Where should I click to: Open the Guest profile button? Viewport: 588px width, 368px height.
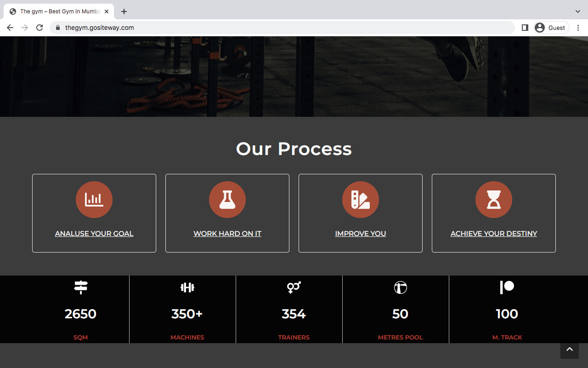[x=551, y=28]
